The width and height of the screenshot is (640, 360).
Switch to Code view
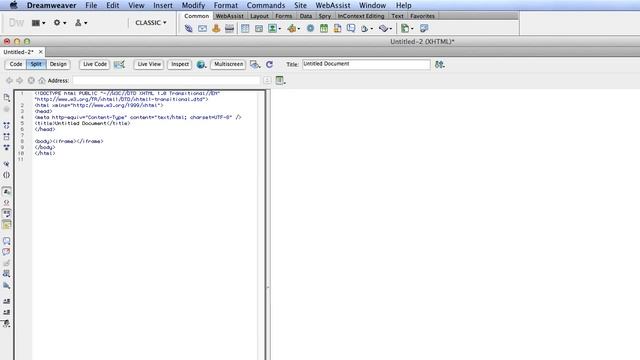(x=16, y=64)
